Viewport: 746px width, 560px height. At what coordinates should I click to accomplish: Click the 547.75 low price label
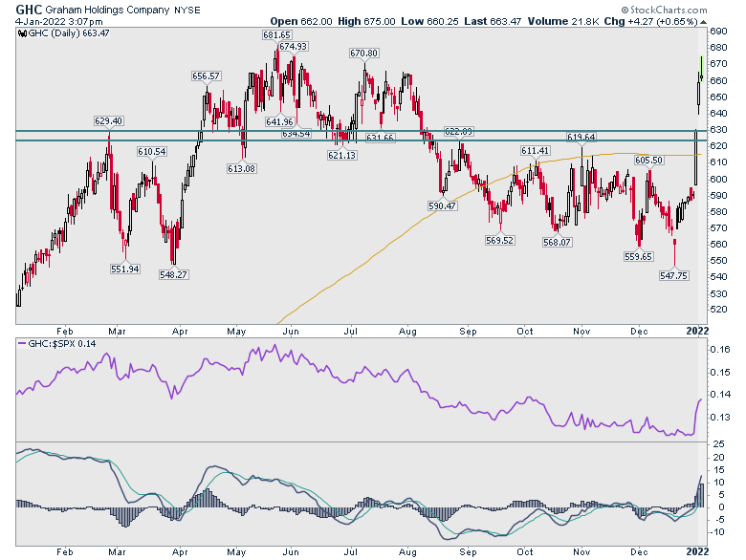click(674, 276)
